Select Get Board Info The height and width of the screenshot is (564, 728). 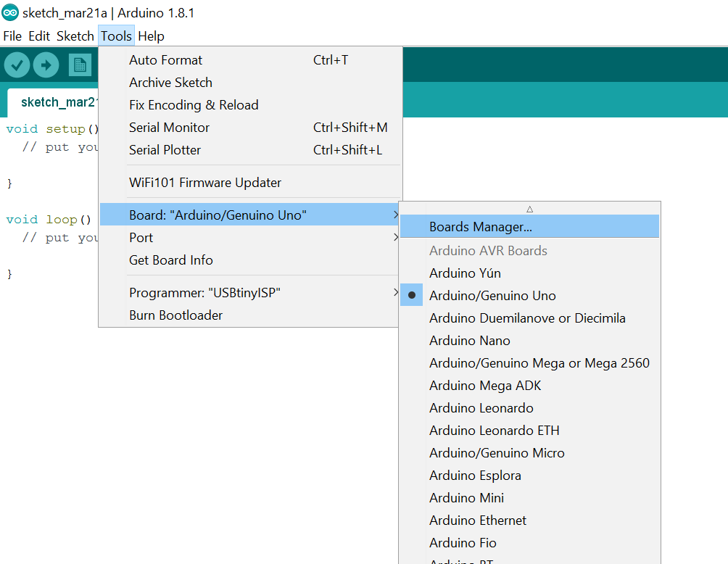pos(249,260)
